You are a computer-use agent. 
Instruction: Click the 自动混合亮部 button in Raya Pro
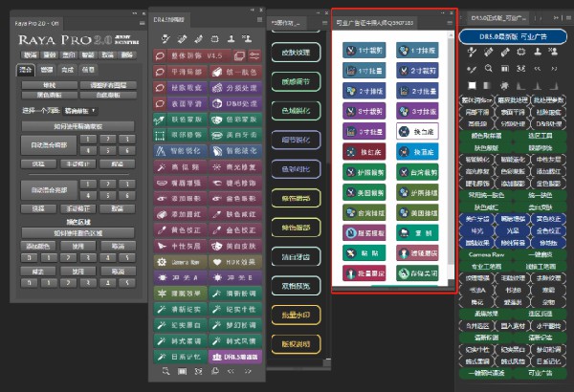tap(49, 190)
